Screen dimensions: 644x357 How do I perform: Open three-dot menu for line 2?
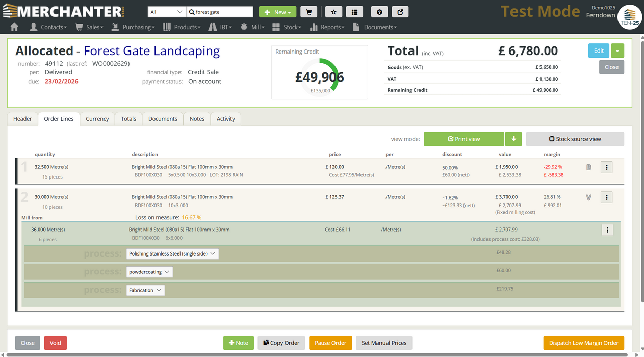point(606,197)
